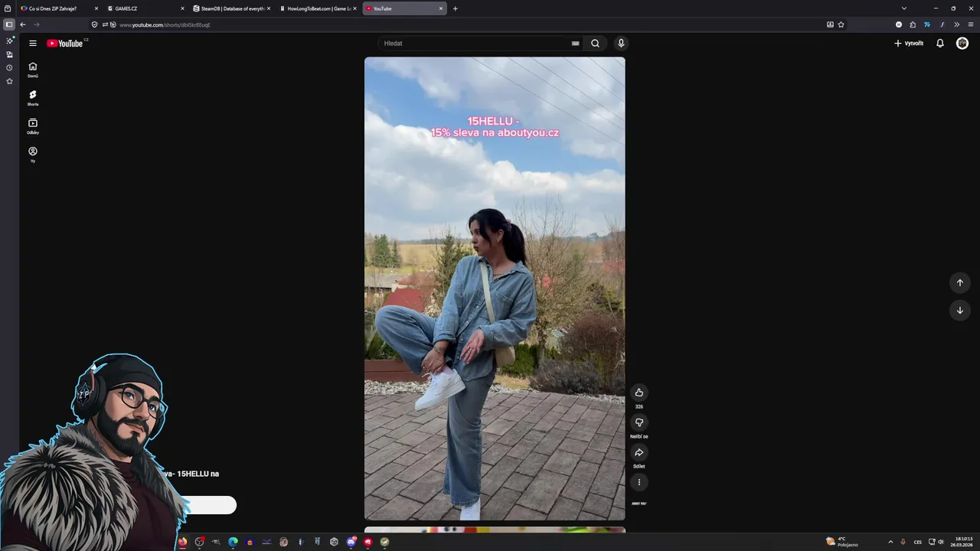Open the browser application hamburger menu
The image size is (980, 551).
click(971, 24)
